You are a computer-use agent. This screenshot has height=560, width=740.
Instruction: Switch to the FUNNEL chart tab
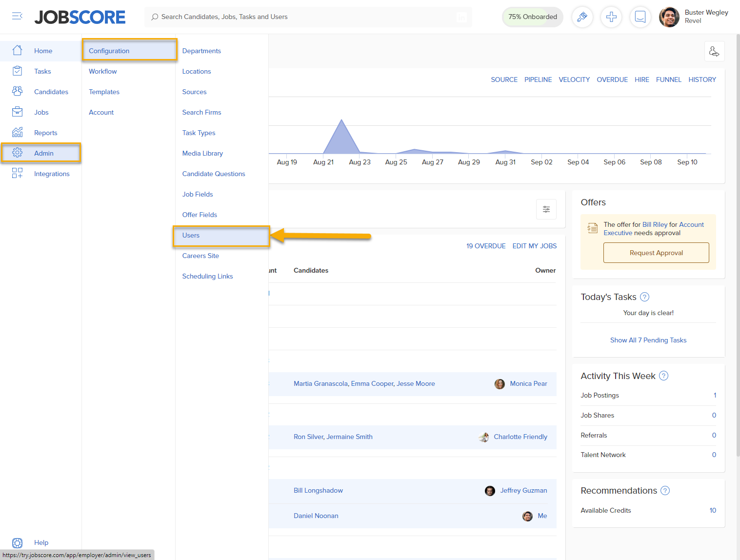click(x=668, y=80)
